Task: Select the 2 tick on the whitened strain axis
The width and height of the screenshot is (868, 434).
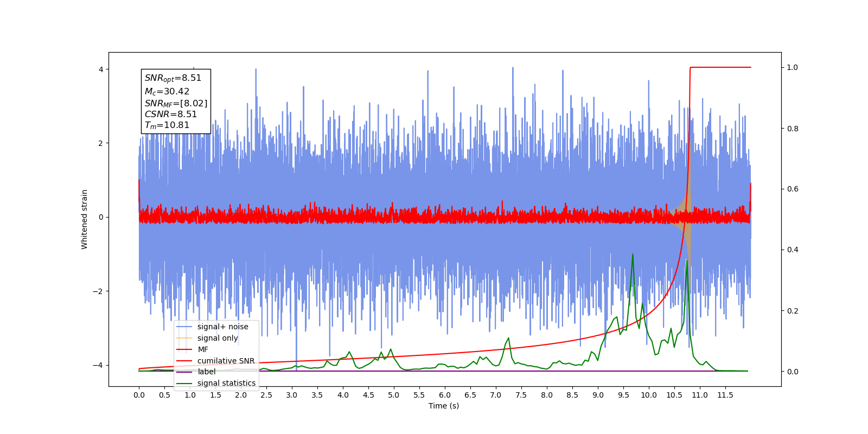Action: click(x=101, y=143)
